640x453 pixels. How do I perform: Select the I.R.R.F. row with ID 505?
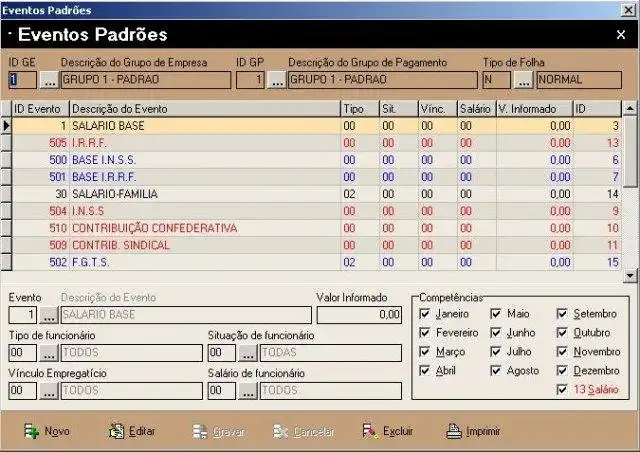pos(316,143)
